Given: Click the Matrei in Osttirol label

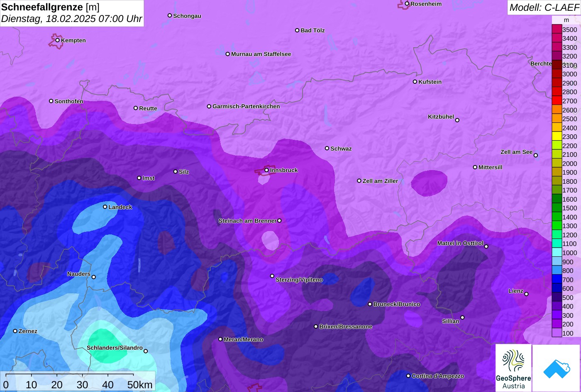Looking at the screenshot, I should pos(460,243).
